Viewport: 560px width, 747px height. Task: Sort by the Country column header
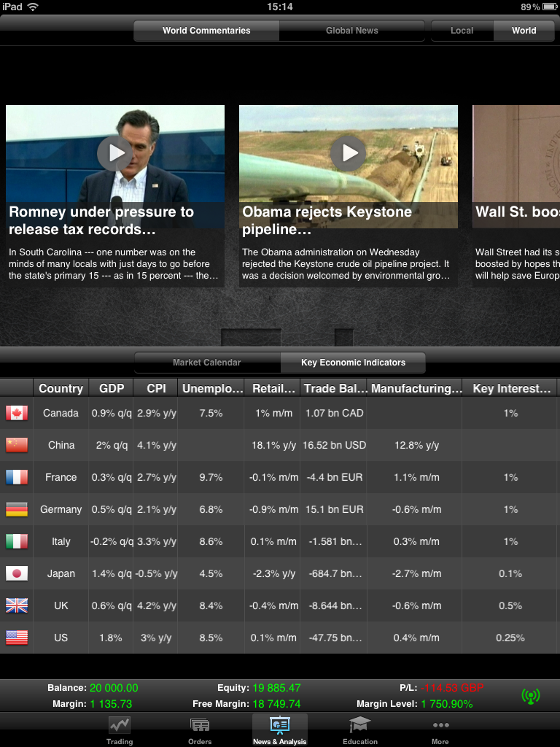61,388
